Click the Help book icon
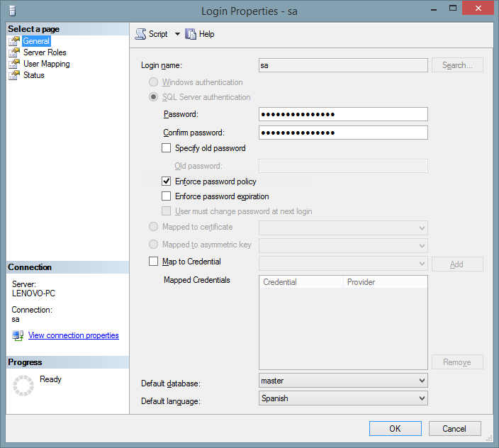Screen dimensions: 499x448 [191, 34]
